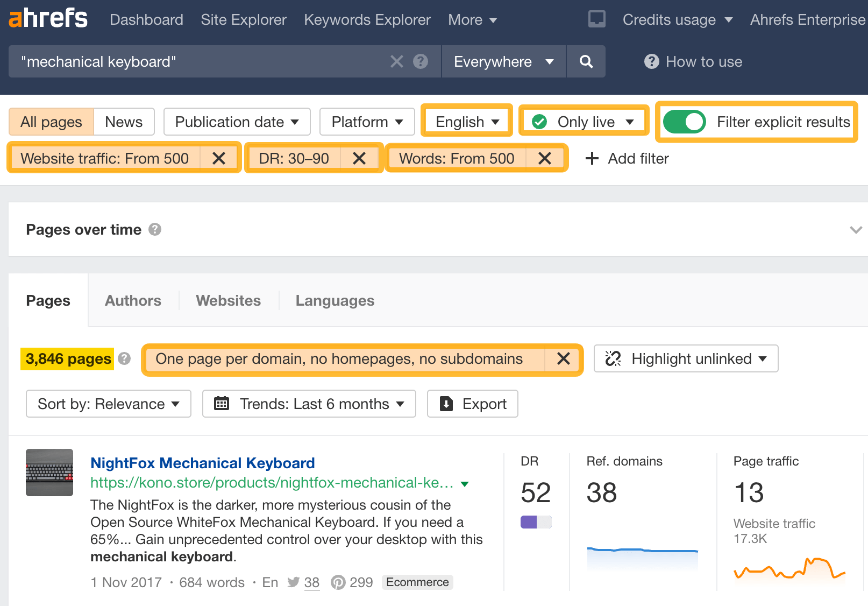Click the screen icon beside Credits usage
Screen dimensions: 868x606
(x=596, y=19)
